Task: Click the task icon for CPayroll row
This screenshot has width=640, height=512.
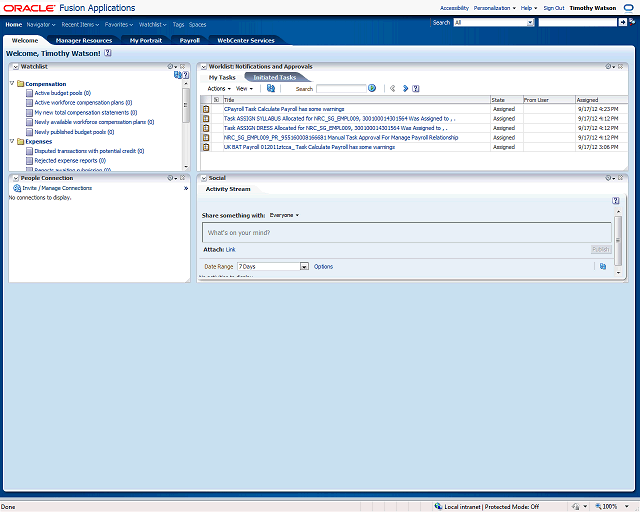Action: pos(206,110)
